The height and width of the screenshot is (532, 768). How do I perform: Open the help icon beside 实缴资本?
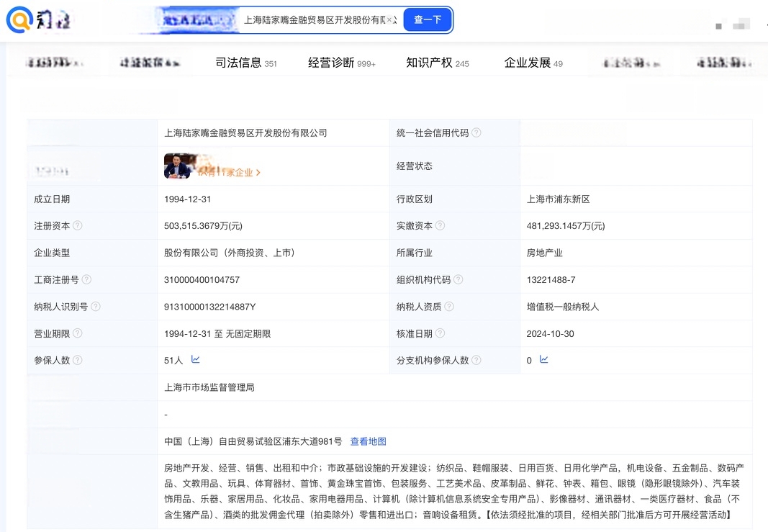coord(440,225)
